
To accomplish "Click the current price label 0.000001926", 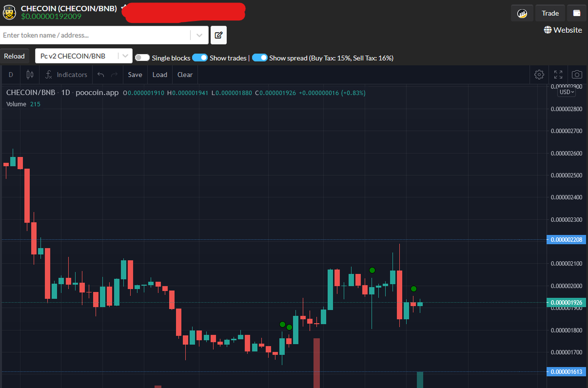I will click(x=566, y=302).
